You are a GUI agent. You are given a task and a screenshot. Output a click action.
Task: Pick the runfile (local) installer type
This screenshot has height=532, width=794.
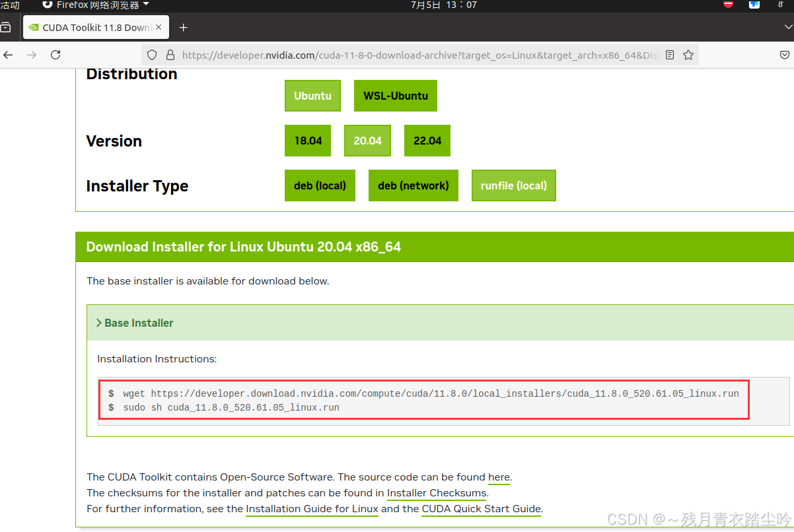(x=514, y=185)
